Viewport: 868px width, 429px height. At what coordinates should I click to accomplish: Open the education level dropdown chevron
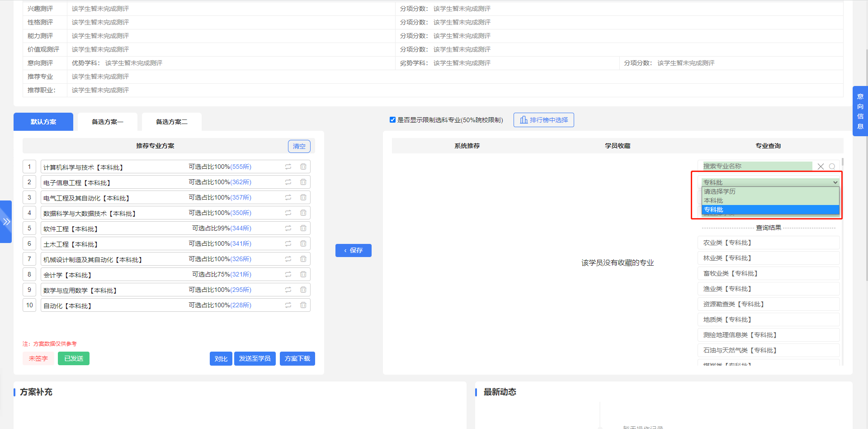(835, 182)
